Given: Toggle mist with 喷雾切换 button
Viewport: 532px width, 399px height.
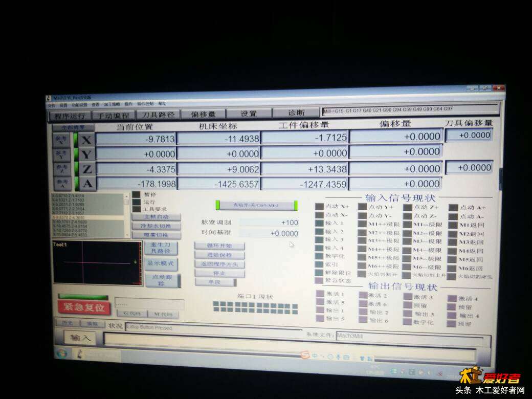Looking at the screenshot, I should pyautogui.click(x=157, y=235).
